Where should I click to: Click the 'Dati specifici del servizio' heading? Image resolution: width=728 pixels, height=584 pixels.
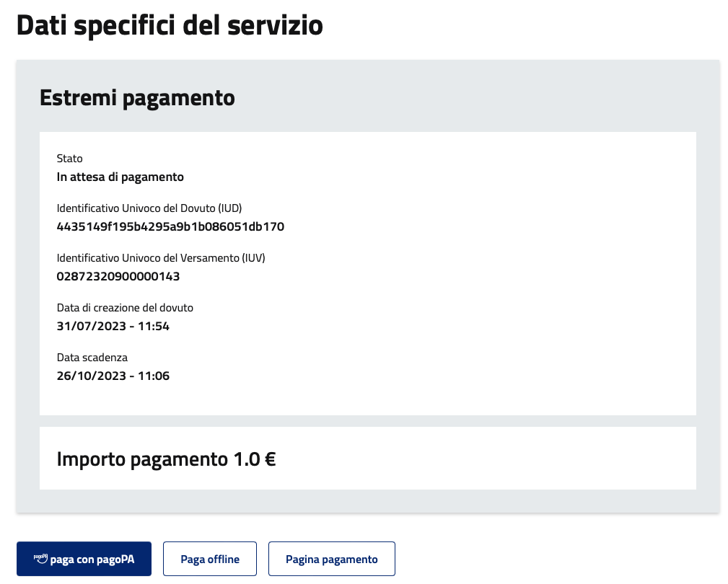click(170, 25)
